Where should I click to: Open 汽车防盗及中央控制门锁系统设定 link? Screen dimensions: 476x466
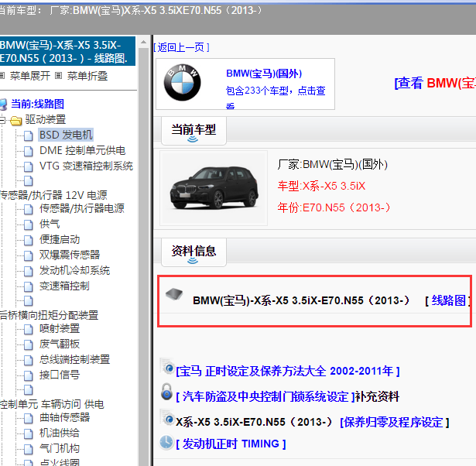click(265, 396)
